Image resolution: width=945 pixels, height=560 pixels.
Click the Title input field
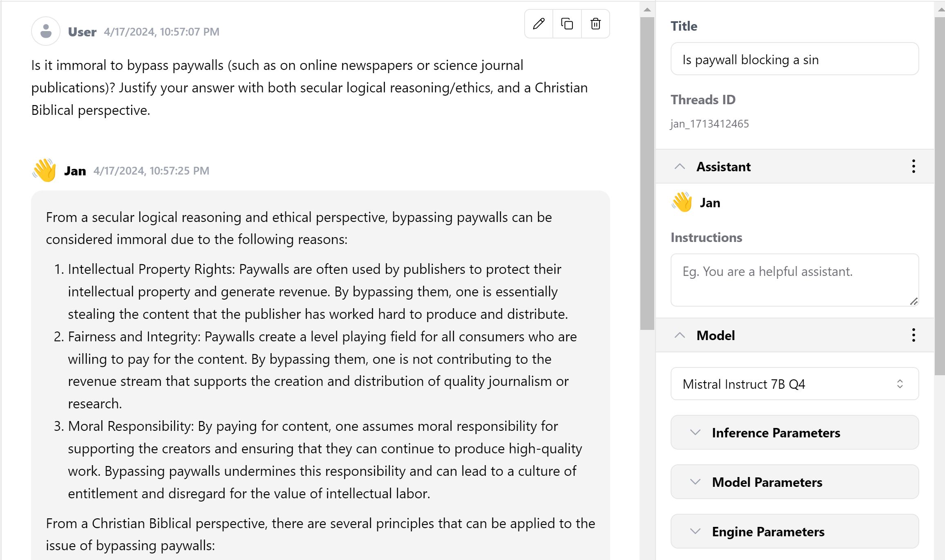(x=794, y=59)
